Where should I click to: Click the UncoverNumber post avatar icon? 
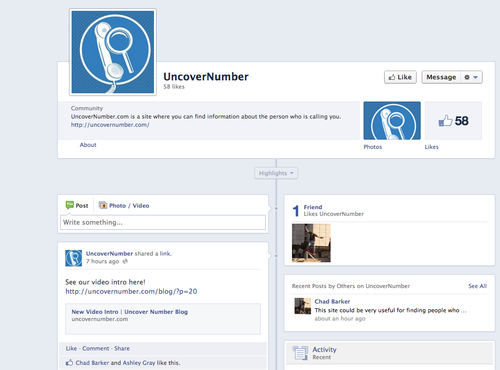[x=73, y=258]
